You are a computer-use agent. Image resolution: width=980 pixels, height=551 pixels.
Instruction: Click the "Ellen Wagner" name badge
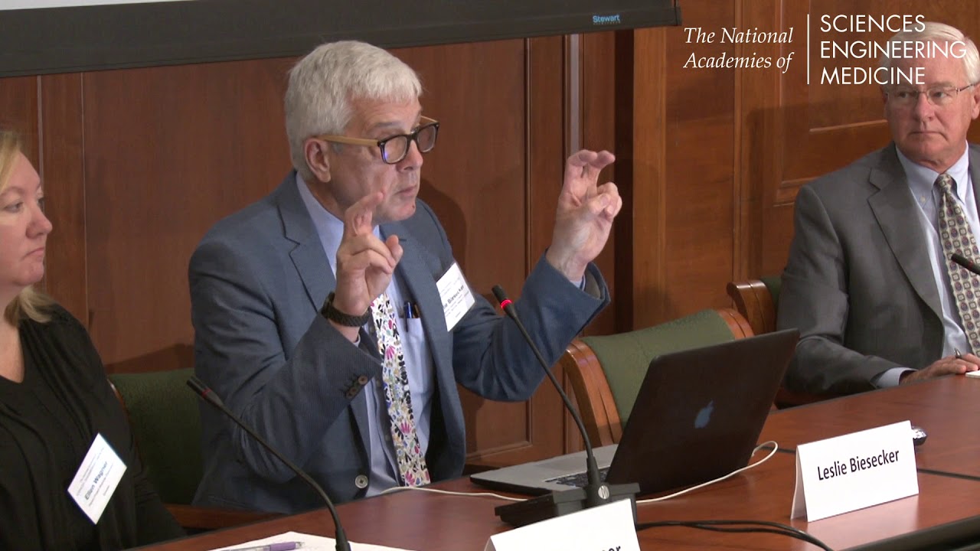pyautogui.click(x=96, y=478)
